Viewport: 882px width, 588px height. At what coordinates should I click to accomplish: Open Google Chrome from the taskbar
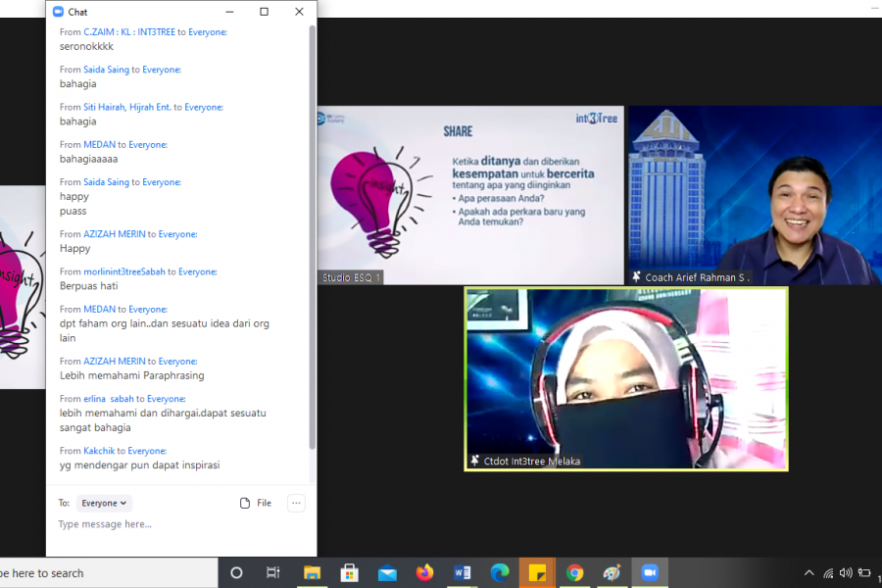(x=574, y=573)
